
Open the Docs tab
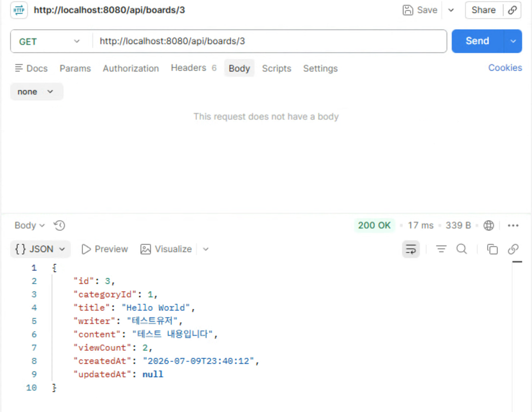pos(32,69)
